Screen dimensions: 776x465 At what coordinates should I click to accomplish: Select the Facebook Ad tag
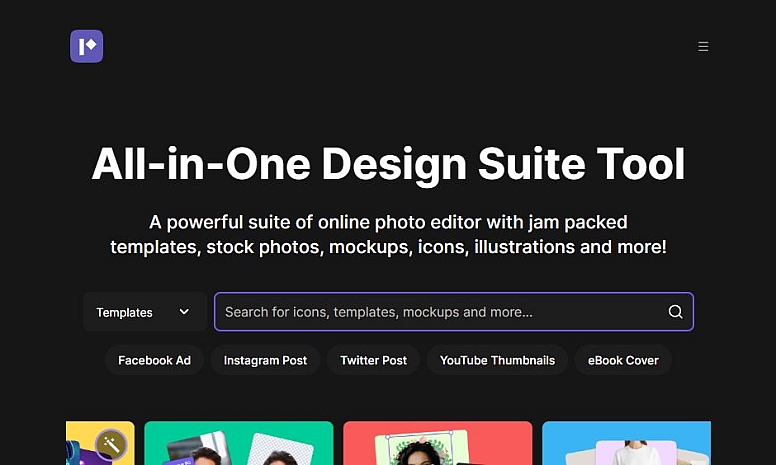[154, 360]
